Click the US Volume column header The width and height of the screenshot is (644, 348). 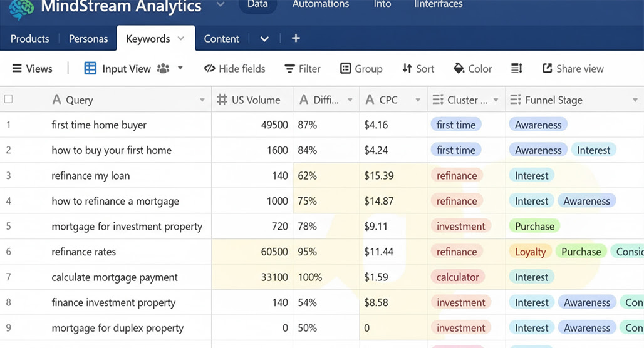pos(252,100)
